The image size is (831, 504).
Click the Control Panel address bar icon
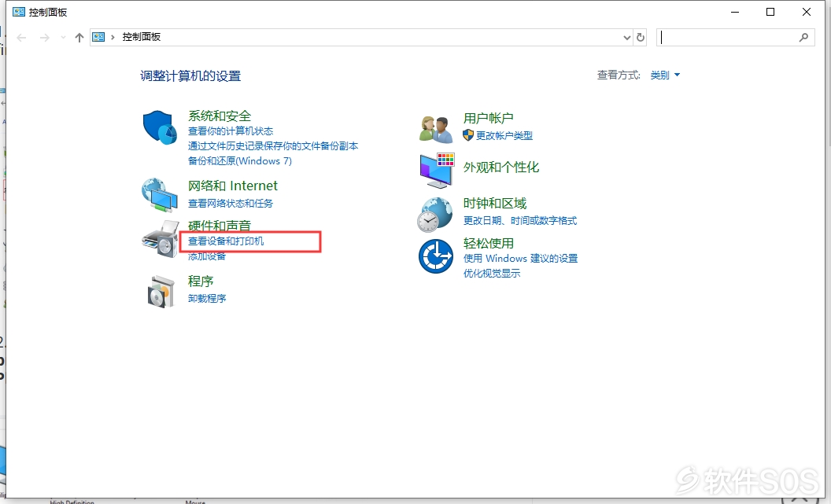98,37
